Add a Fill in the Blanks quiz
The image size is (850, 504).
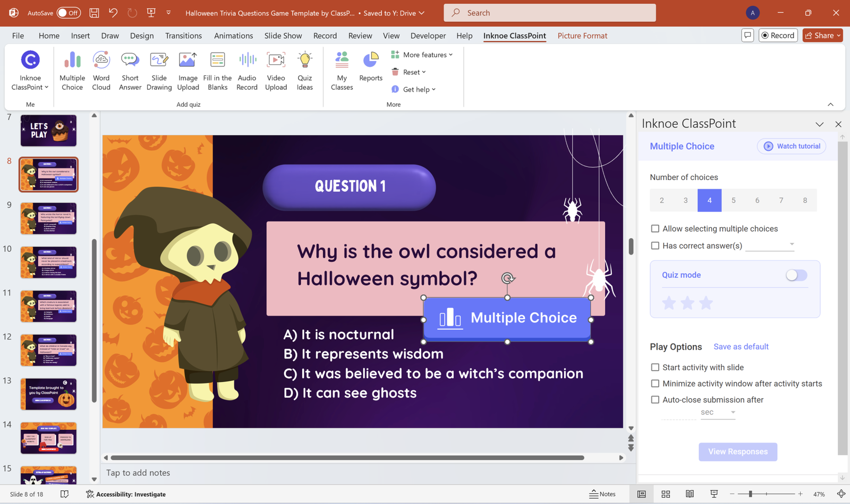coord(217,70)
